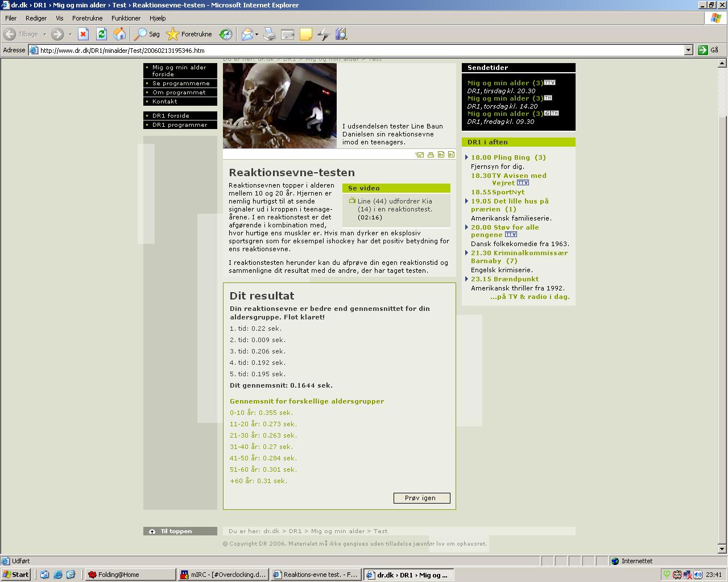The height and width of the screenshot is (582, 728).
Task: Select 'Mig og min alder forside' nav item
Action: (x=180, y=70)
